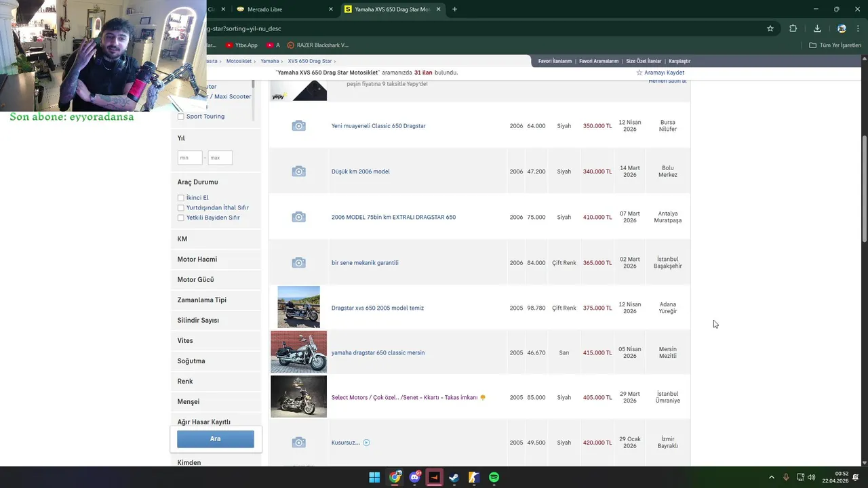Bookmark this page with the star icon
The height and width of the screenshot is (488, 868).
pos(770,28)
